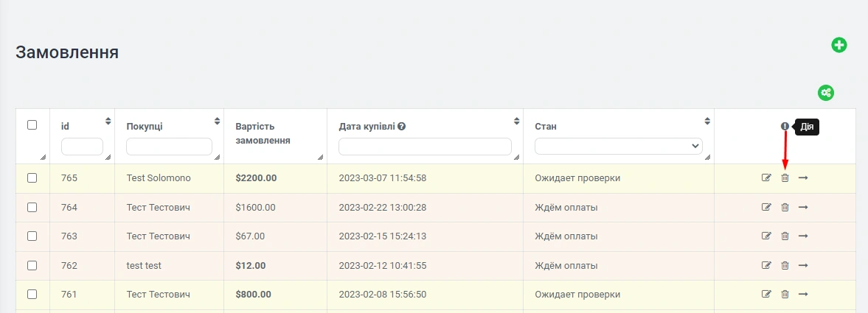
Task: Open order 764 with arrow icon
Action: [x=803, y=207]
